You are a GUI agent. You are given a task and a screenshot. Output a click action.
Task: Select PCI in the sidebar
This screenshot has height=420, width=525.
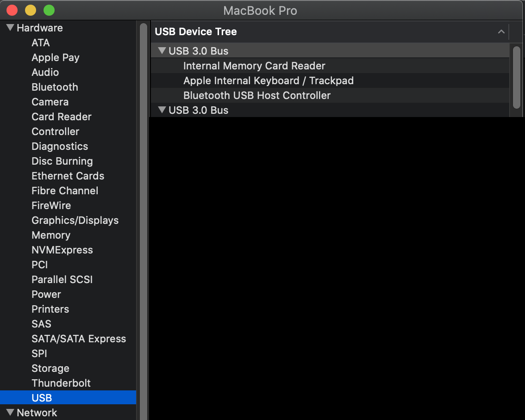[39, 265]
